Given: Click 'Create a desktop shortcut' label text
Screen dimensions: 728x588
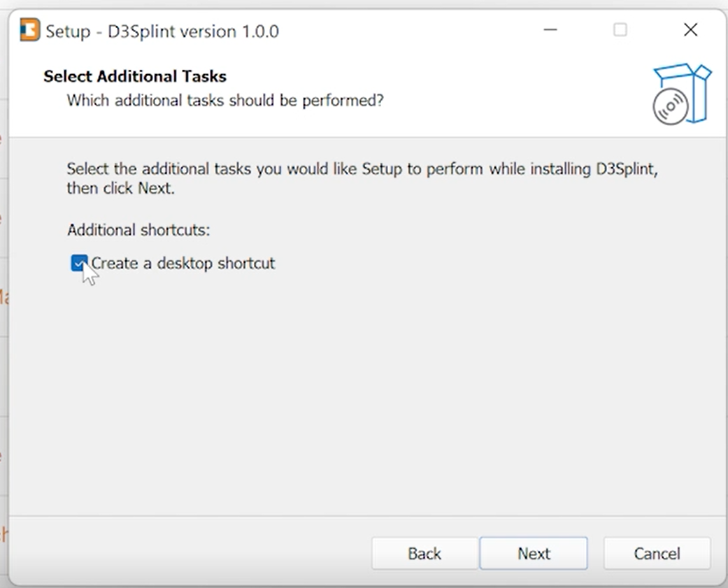Looking at the screenshot, I should tap(183, 263).
